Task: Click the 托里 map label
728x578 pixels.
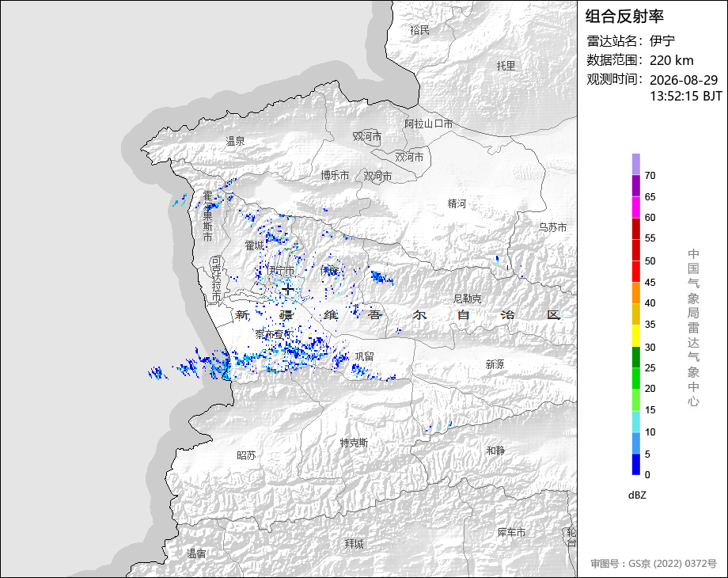Action: (506, 66)
